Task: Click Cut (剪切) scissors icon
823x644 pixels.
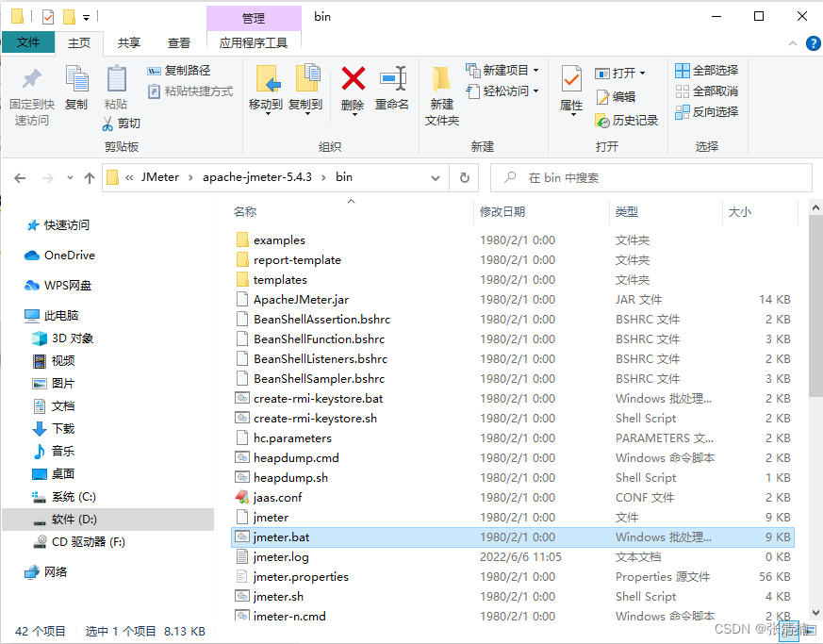Action: pos(107,124)
